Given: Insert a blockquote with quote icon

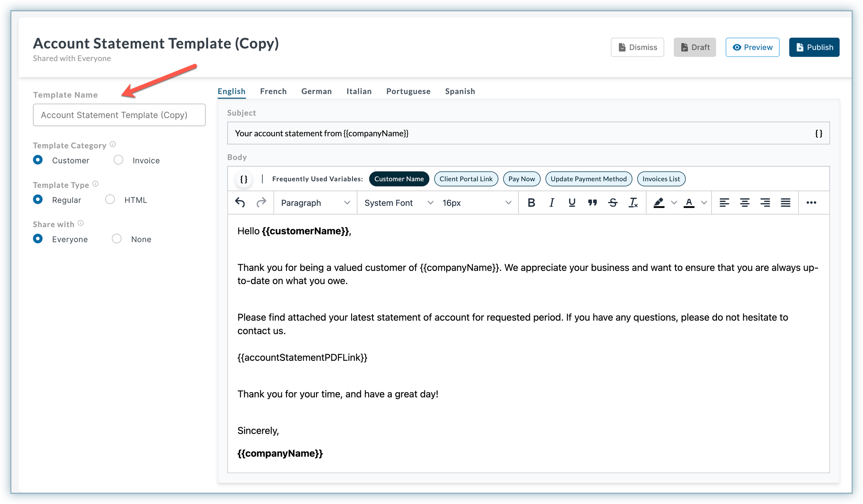Looking at the screenshot, I should click(593, 203).
